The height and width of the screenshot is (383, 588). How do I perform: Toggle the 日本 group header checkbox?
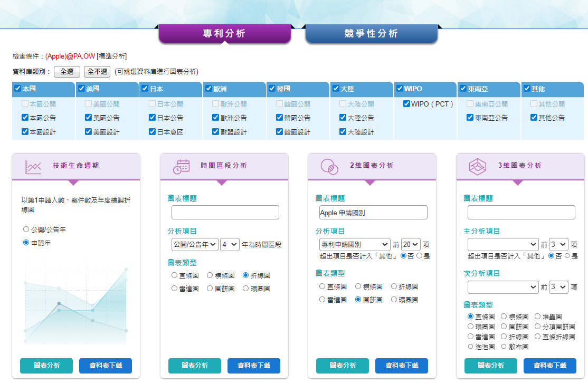pos(145,89)
